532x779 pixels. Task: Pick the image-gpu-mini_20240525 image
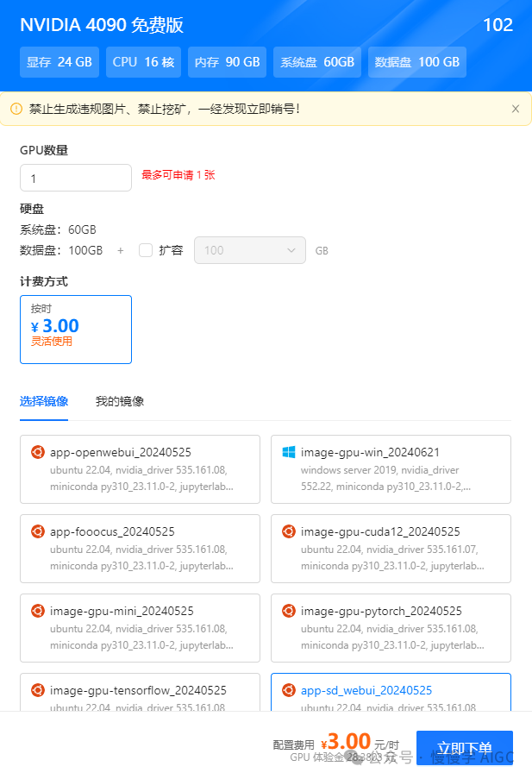pos(140,628)
